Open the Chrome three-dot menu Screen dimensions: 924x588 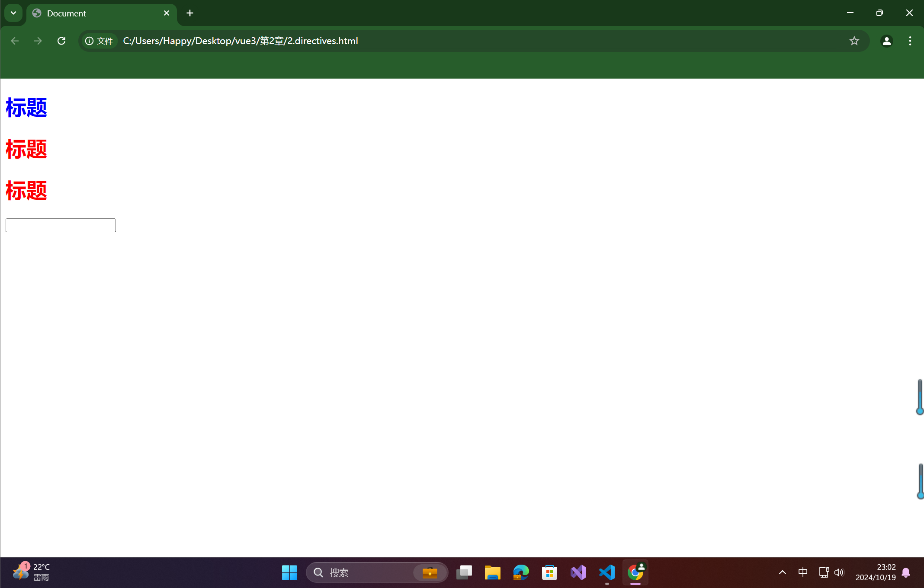point(910,41)
